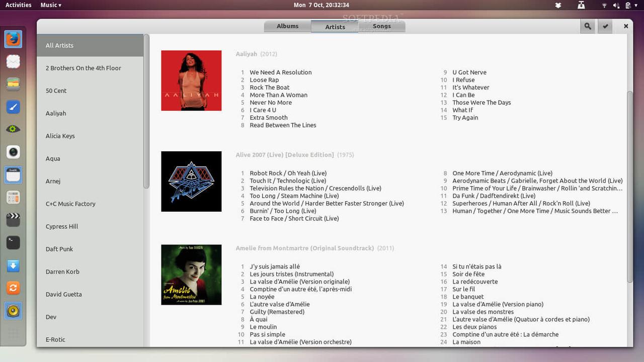Open the volume indicator in top bar
644x362 pixels.
pyautogui.click(x=616, y=5)
